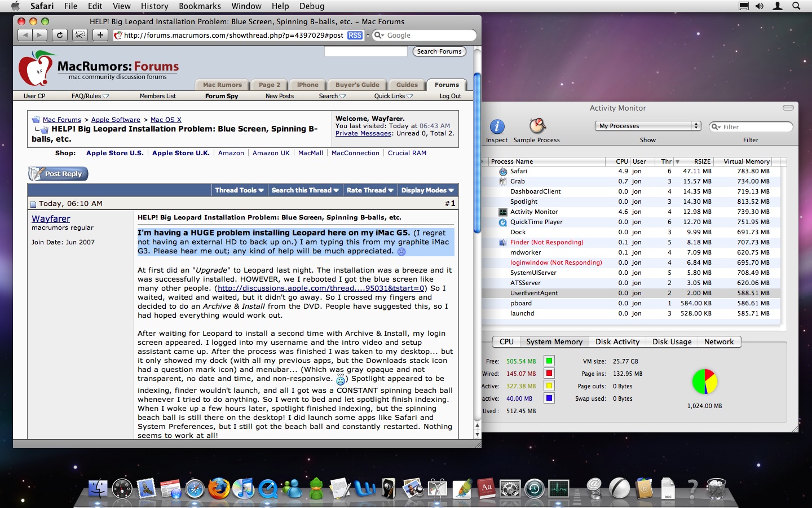This screenshot has height=508, width=812.
Task: Select the QuickTime Player process row
Action: (x=631, y=222)
